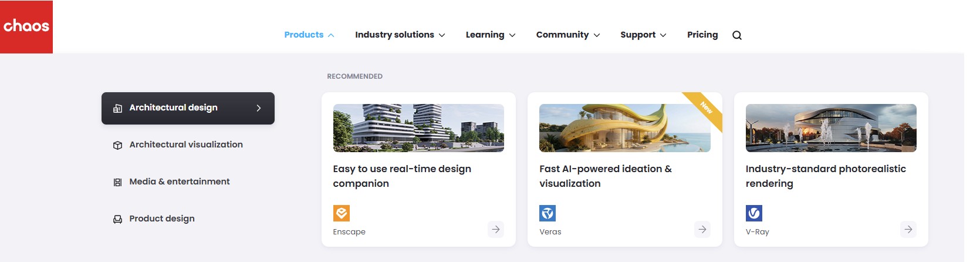
Task: Select Architectural design category
Action: [x=188, y=108]
